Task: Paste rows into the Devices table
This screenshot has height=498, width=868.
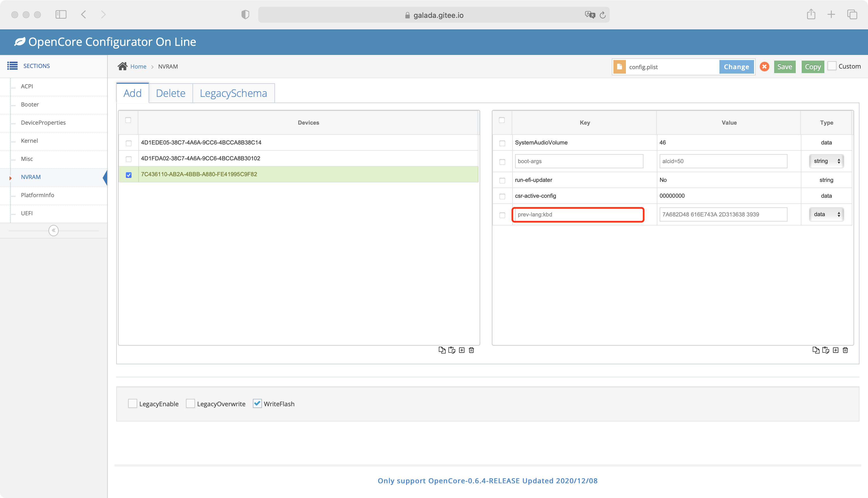Action: [x=452, y=350]
